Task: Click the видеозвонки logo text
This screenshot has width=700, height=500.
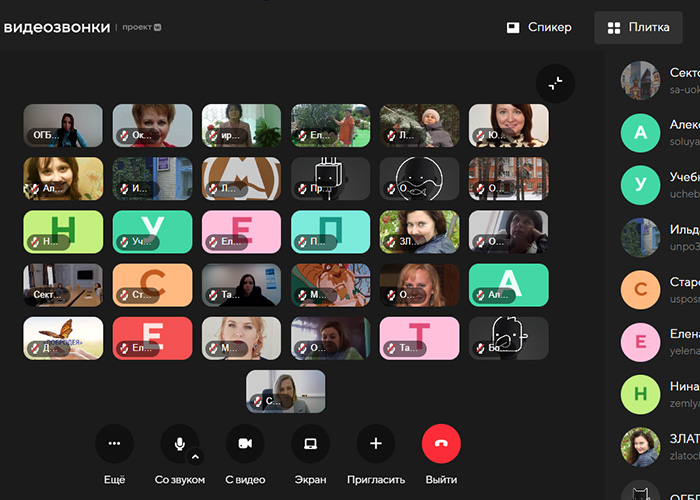Action: tap(57, 28)
